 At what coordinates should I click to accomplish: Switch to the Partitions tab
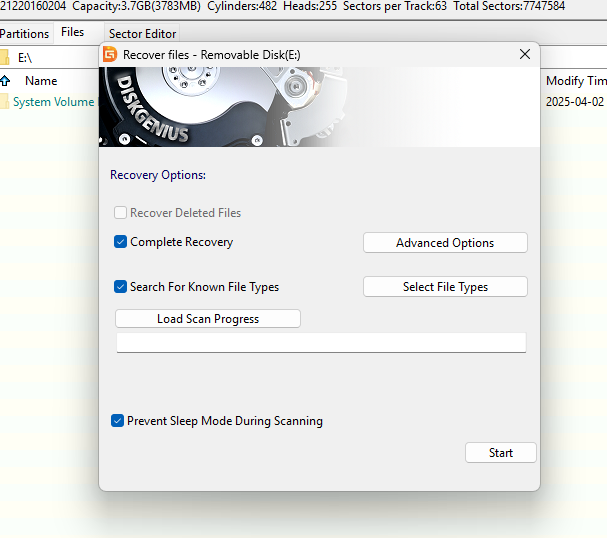tap(24, 34)
